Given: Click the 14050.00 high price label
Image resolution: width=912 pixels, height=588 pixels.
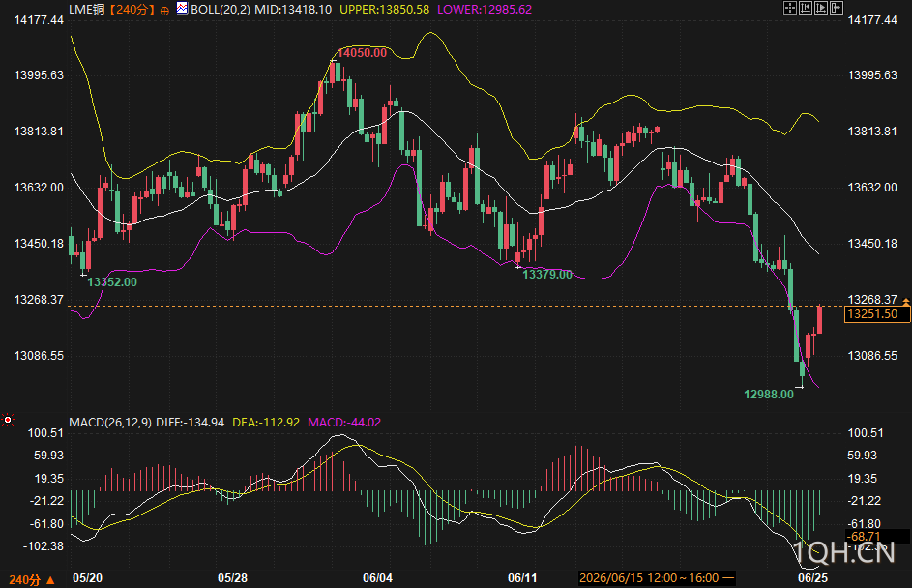Looking at the screenshot, I should coord(362,53).
